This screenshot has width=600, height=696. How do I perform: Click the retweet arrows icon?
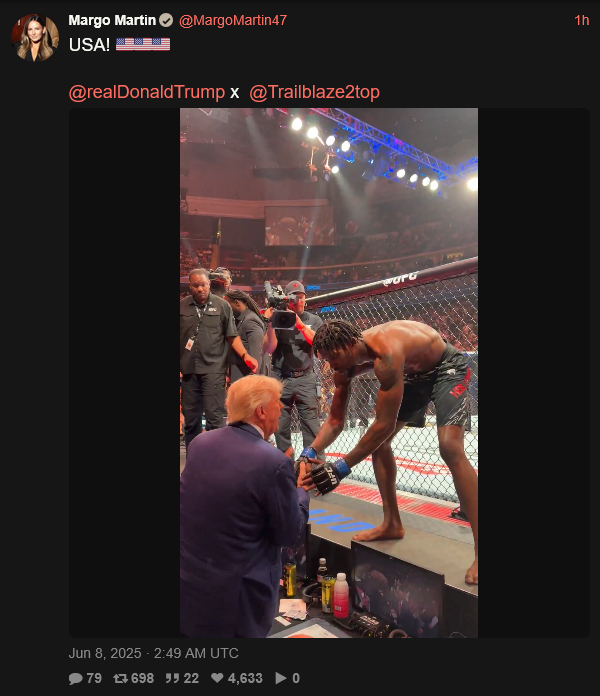click(x=120, y=678)
